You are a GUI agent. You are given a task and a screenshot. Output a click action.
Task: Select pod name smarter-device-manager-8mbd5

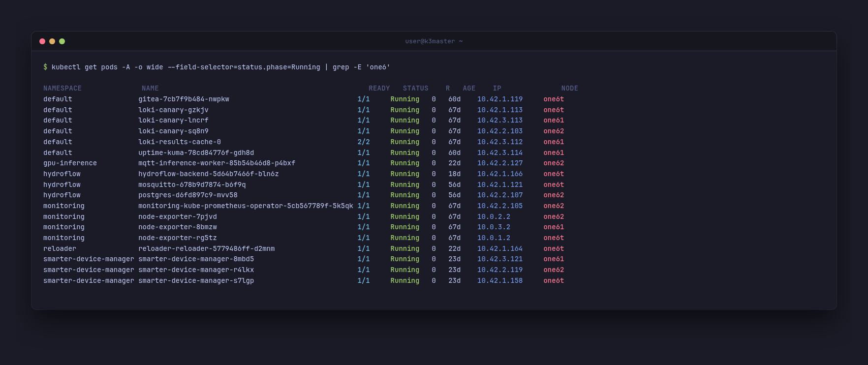tap(196, 259)
